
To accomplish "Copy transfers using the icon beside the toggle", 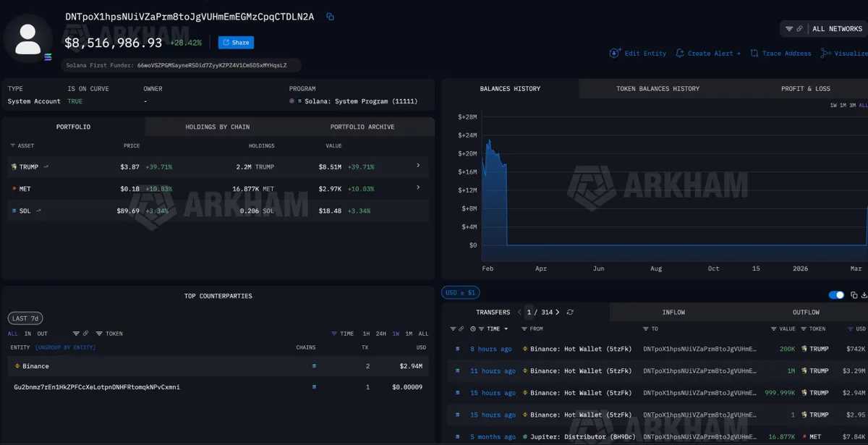I will pos(854,294).
